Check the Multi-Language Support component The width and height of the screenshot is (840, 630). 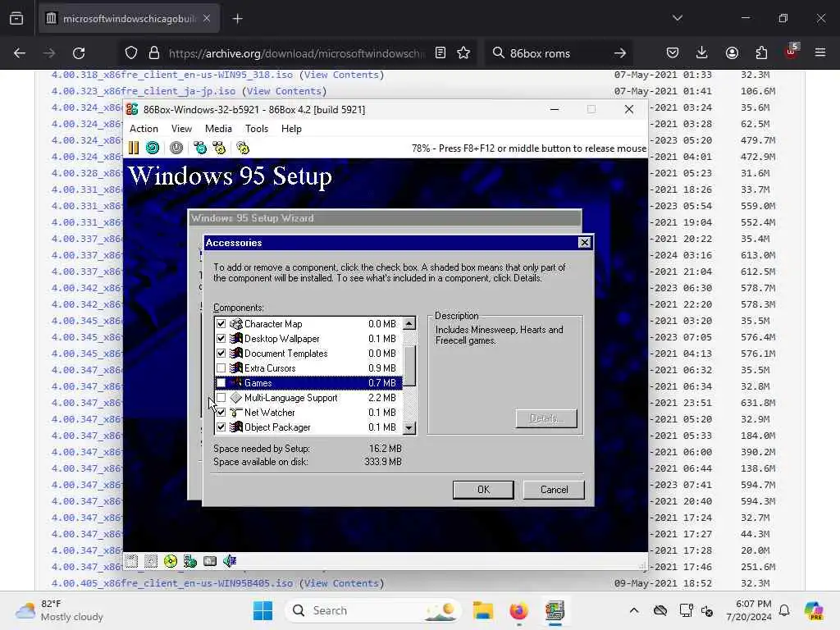[x=221, y=398]
